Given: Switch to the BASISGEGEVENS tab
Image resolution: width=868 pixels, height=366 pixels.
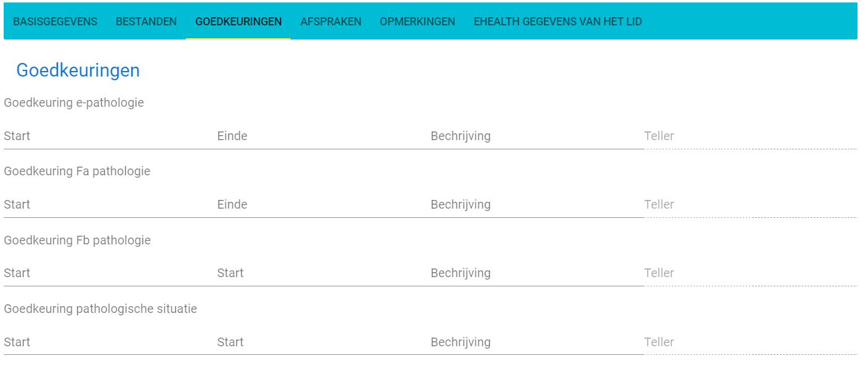Looking at the screenshot, I should (56, 22).
